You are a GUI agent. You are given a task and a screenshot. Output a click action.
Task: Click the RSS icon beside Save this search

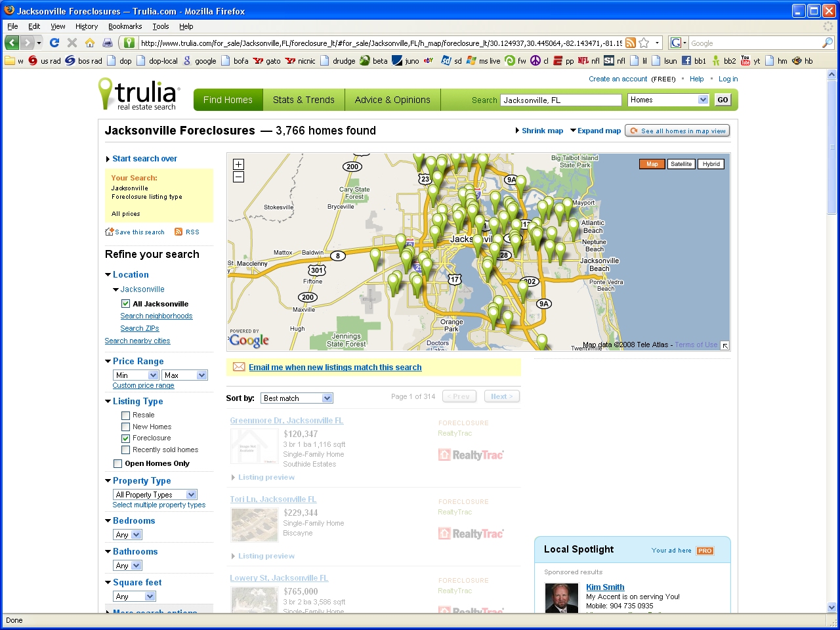(x=178, y=232)
